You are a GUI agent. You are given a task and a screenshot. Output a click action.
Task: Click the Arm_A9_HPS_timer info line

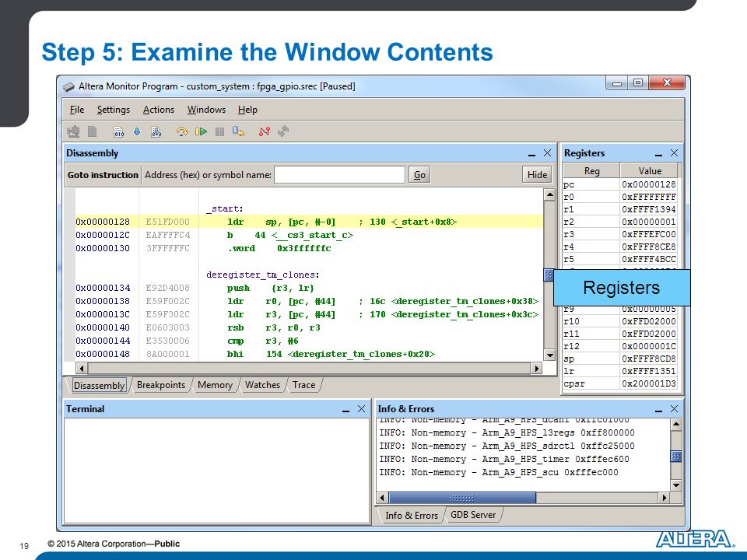click(504, 459)
